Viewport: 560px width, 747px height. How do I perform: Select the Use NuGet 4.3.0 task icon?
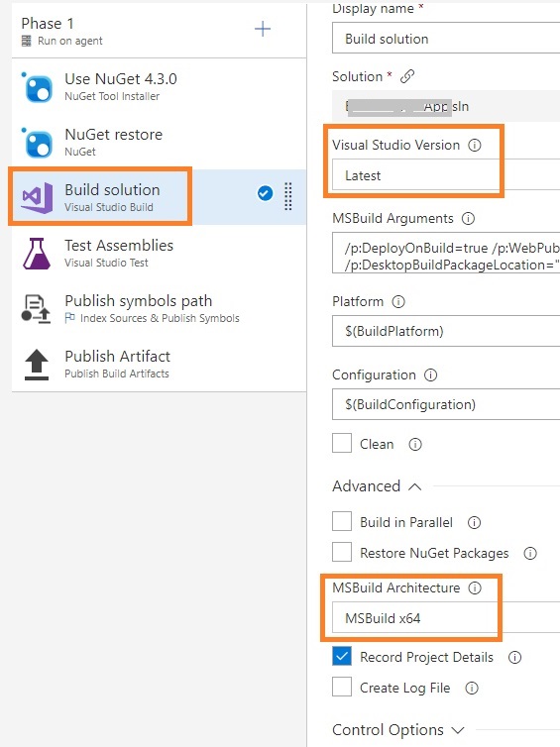point(37,87)
